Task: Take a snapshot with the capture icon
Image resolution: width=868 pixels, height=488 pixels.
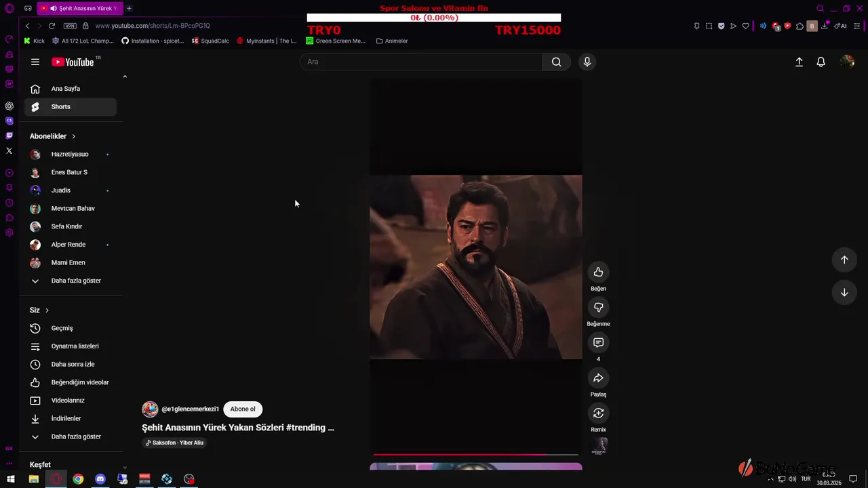Action: pyautogui.click(x=709, y=26)
